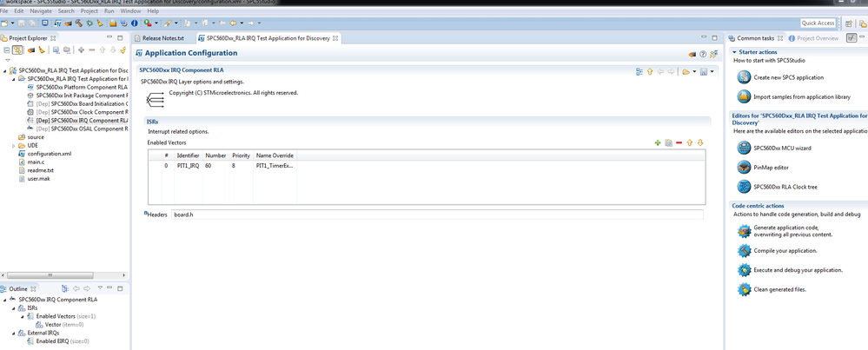This screenshot has height=350, width=868.
Task: Click the ST logo icon in main toolbar
Action: point(57,23)
